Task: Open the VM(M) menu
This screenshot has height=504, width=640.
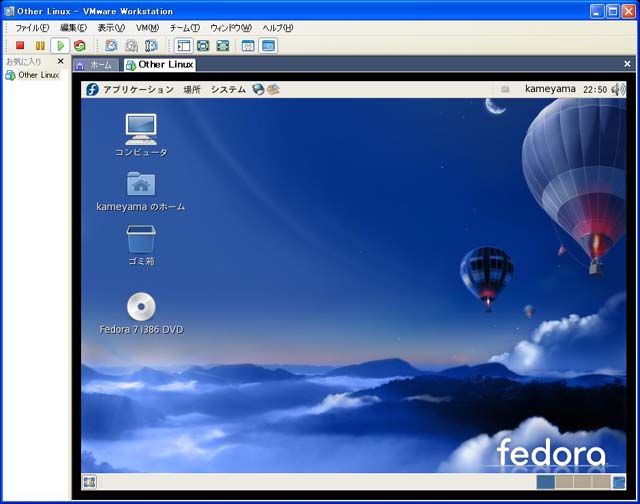Action: [x=147, y=28]
